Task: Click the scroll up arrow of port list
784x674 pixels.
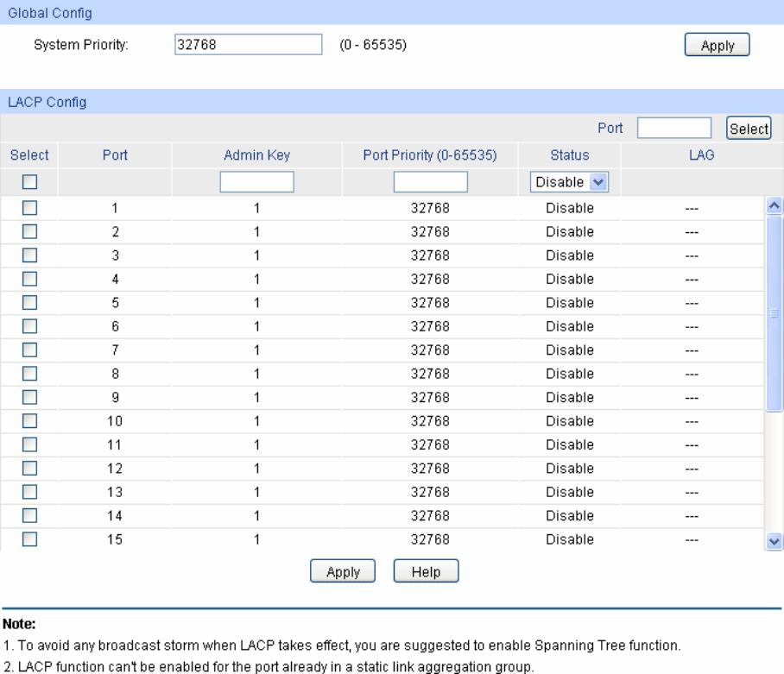Action: [774, 205]
